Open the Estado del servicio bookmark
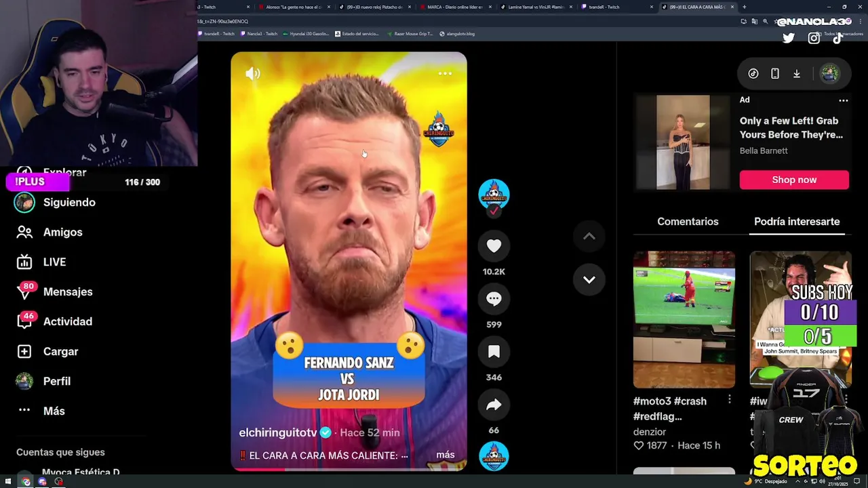The width and height of the screenshot is (868, 488). pyautogui.click(x=357, y=33)
